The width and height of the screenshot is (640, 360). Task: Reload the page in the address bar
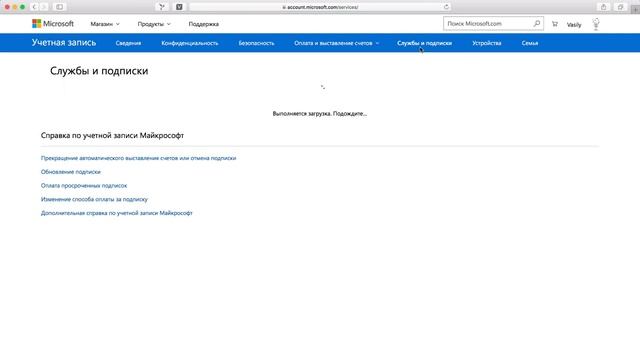click(446, 7)
